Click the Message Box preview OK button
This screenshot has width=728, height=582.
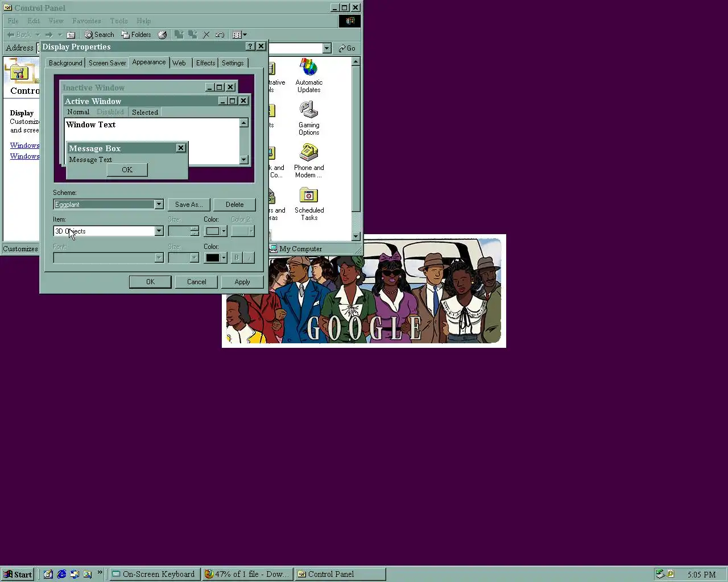click(127, 169)
